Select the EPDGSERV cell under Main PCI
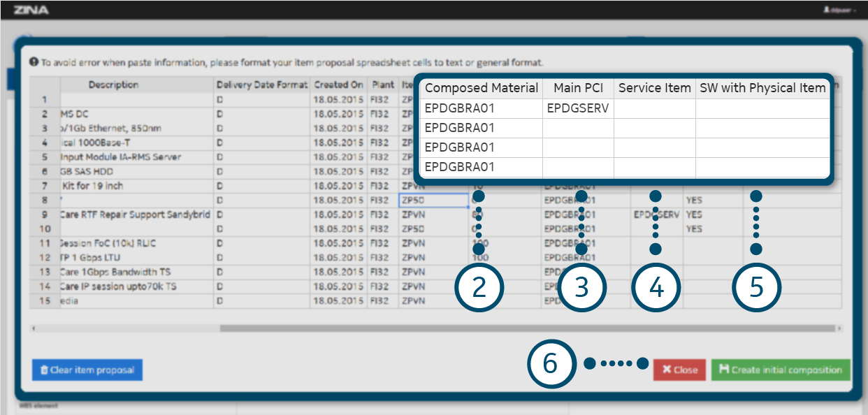 click(578, 108)
